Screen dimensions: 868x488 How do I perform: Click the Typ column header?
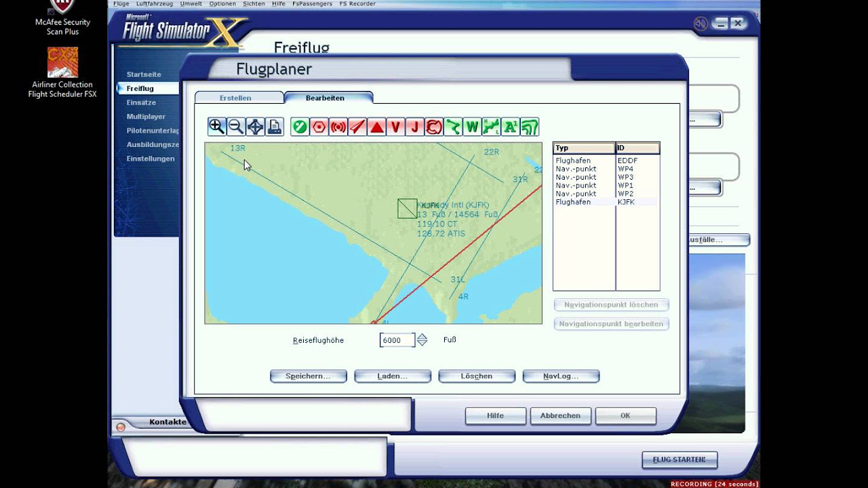(584, 148)
